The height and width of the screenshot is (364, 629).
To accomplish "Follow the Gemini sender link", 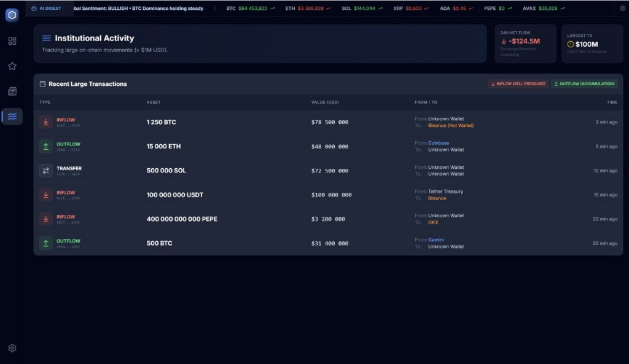I will point(436,240).
